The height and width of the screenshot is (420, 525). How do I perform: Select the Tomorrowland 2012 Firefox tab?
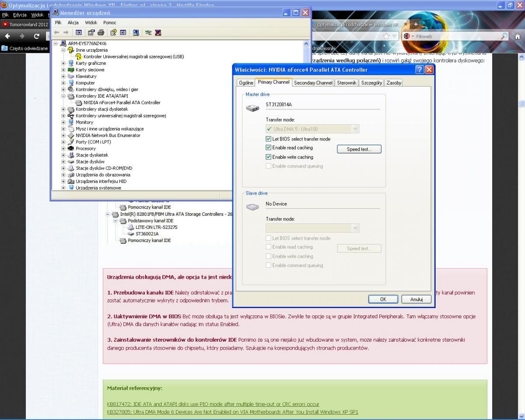[x=25, y=24]
